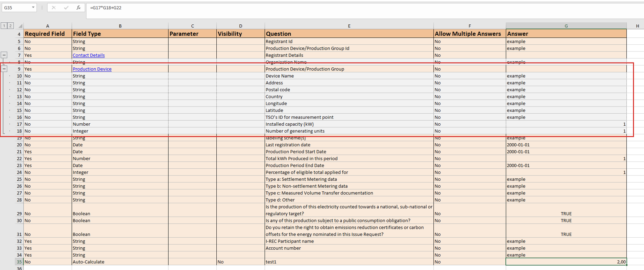Viewport: 644px width, 270px height.
Task: Click the Name Box showing G35
Action: [x=15, y=8]
